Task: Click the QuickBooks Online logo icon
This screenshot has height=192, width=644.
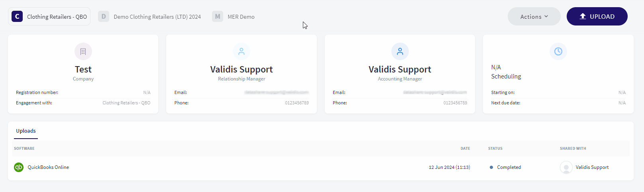Action: (19, 167)
